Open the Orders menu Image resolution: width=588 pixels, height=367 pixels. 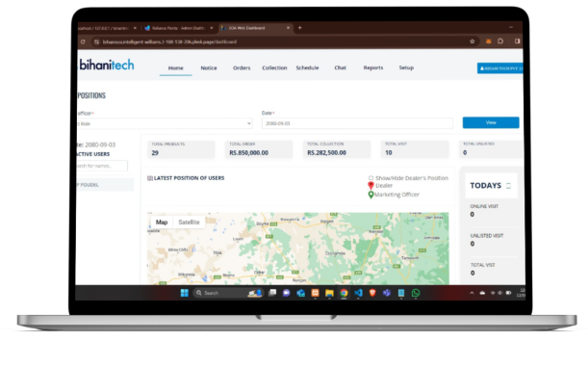click(x=242, y=68)
